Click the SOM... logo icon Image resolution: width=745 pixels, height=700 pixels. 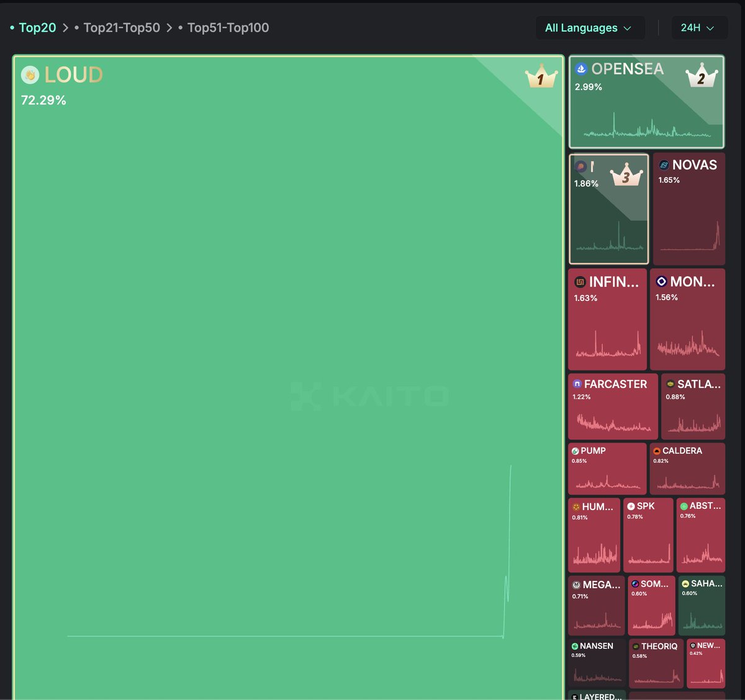tap(635, 584)
